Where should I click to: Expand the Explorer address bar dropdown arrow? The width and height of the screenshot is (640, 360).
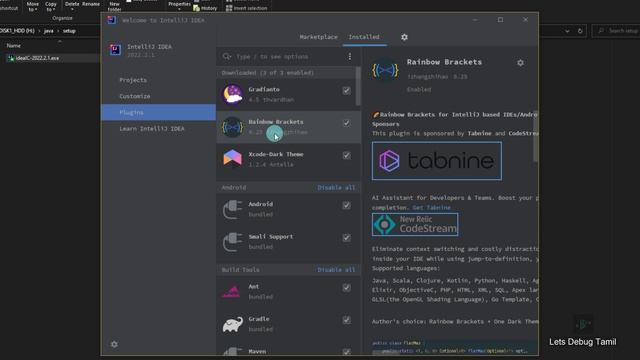point(567,31)
